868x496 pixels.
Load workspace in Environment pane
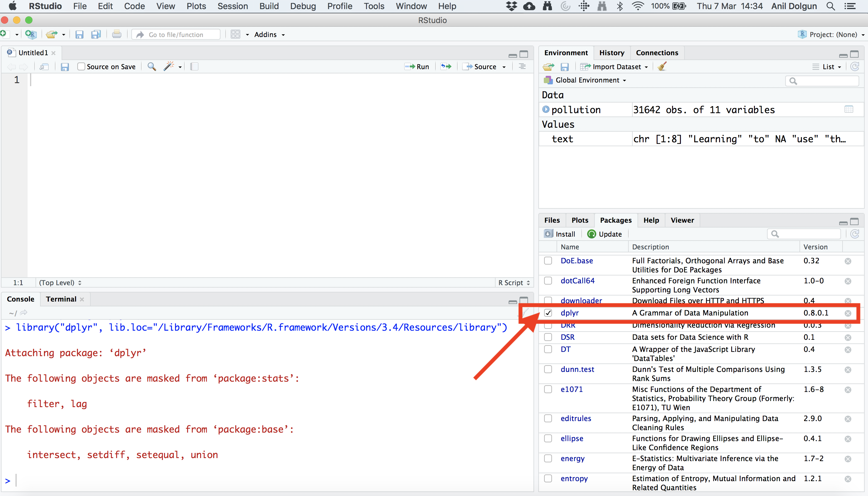coord(549,67)
